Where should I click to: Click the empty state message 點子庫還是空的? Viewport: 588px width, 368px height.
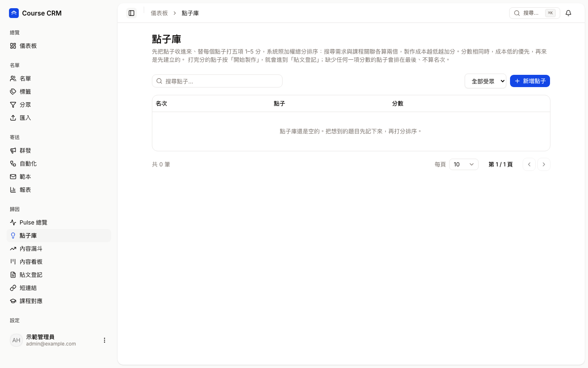click(351, 131)
